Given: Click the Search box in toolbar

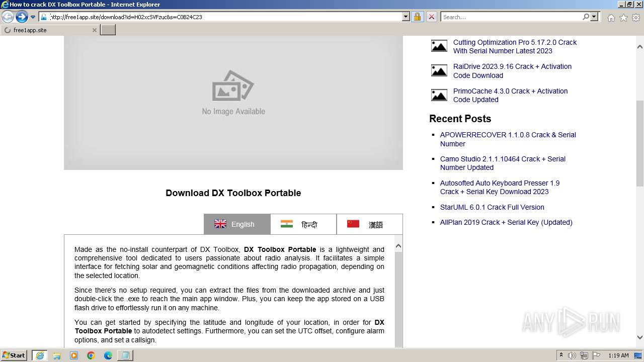Looking at the screenshot, I should coord(511,17).
